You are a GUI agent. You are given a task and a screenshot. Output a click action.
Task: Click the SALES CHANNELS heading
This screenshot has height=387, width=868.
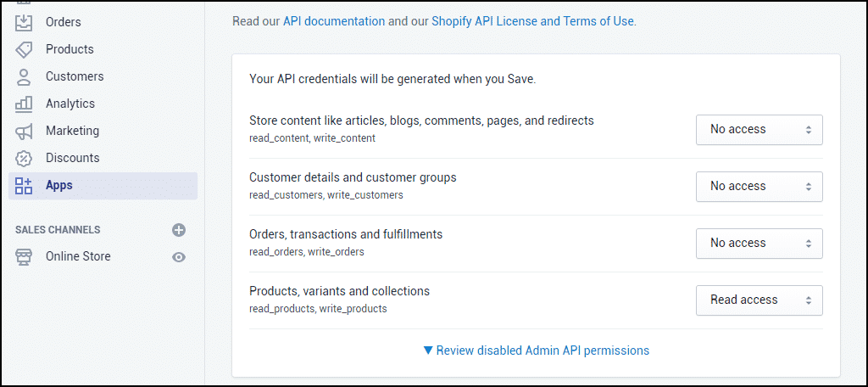58,229
